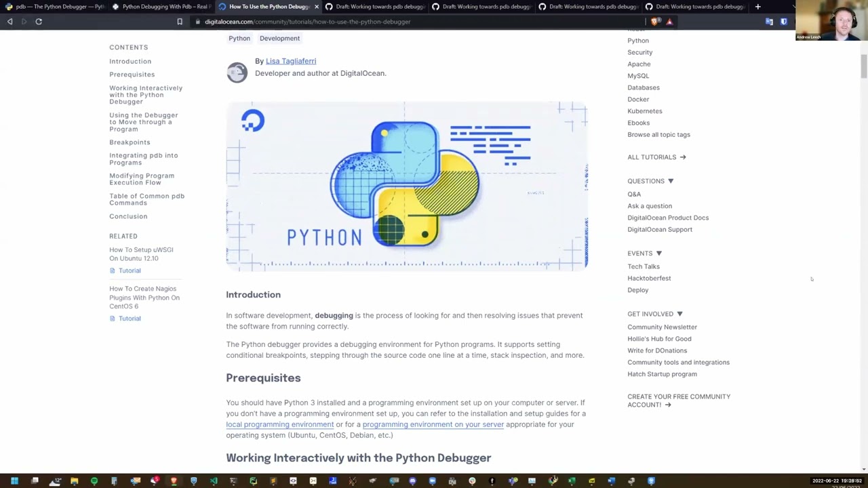868x488 pixels.
Task: Open related How To Setup uWSGI On Ubuntu 12.10
Action: coord(141,253)
